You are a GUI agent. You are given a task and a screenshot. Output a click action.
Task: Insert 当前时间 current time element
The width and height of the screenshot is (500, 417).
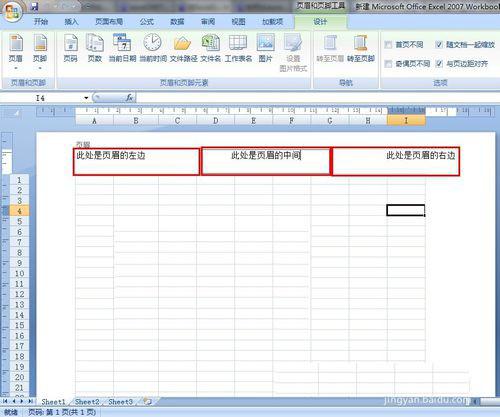click(153, 48)
